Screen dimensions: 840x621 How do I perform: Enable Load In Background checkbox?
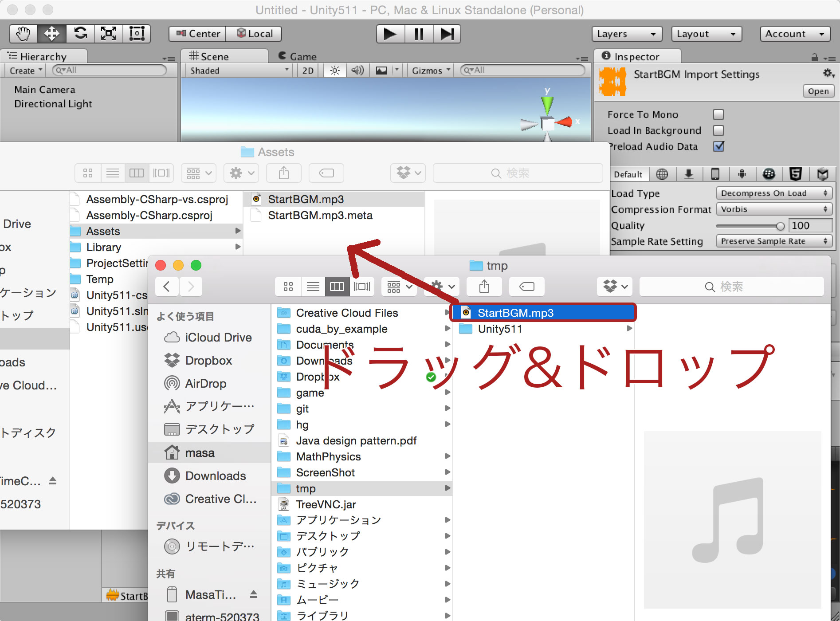[718, 130]
